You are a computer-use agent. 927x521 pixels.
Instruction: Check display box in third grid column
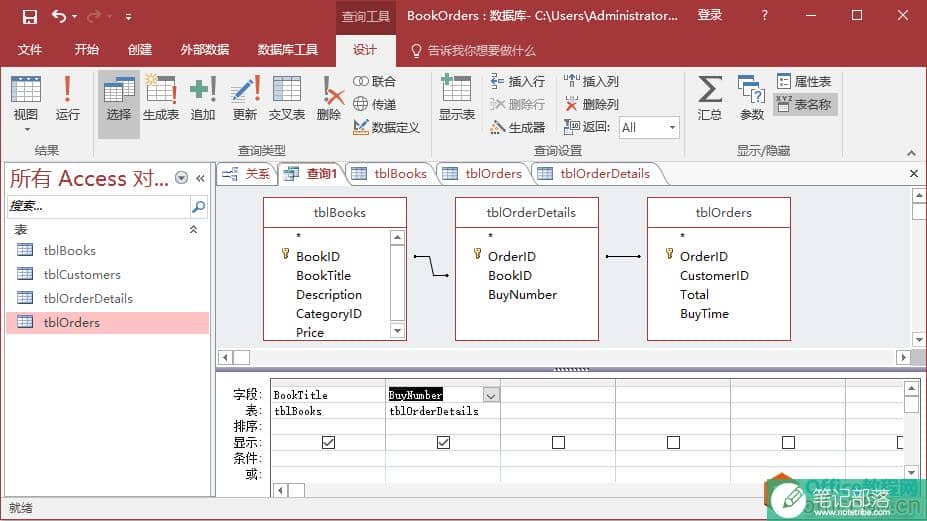558,442
